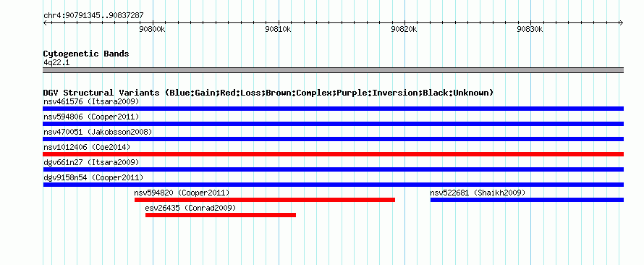644x265 pixels.
Task: Click the DGV Structural Variants track title
Action: (268, 93)
